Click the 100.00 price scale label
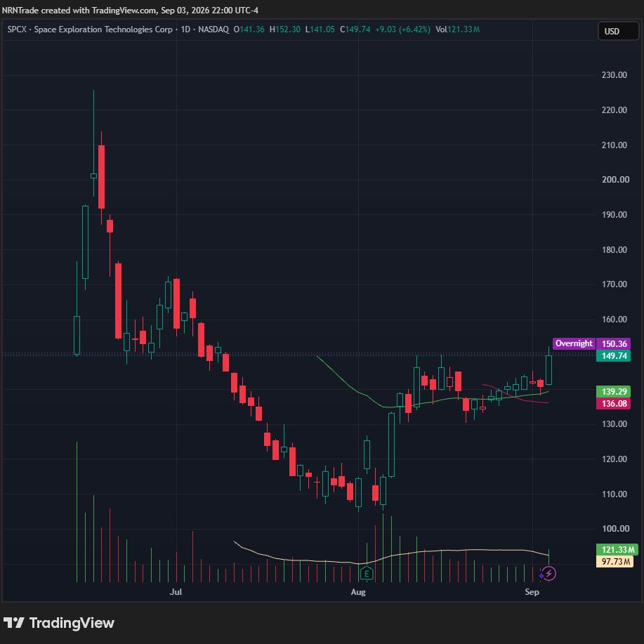Viewport: 644px width, 644px height. click(615, 529)
